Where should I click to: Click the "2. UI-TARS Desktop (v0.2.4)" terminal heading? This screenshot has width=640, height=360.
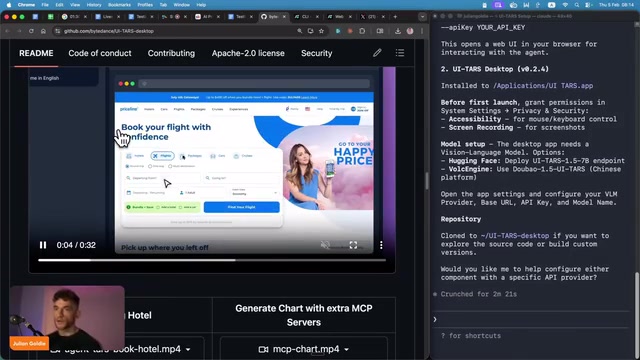click(x=494, y=69)
